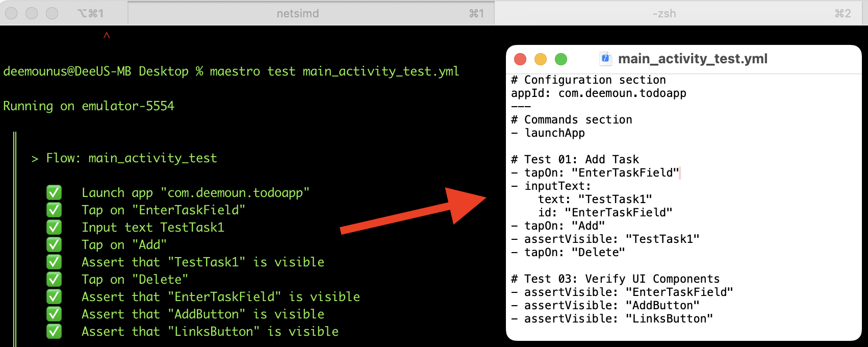Click terminal line Launch app "com.deemoun.todoapp"
The image size is (868, 347).
(x=196, y=193)
